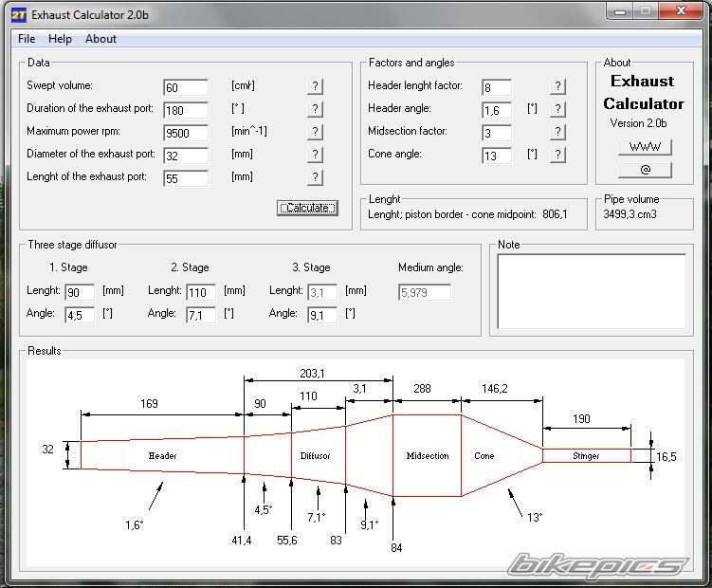Click the question mark next to Maximum power rpm
Screen dimensions: 712x588
pos(315,132)
